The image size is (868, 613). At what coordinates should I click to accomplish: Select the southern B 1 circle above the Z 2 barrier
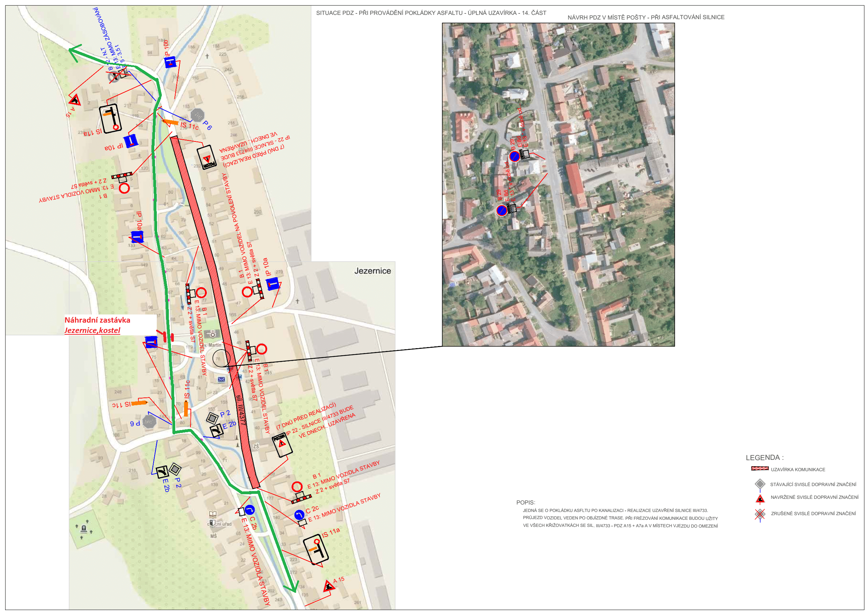(x=297, y=487)
